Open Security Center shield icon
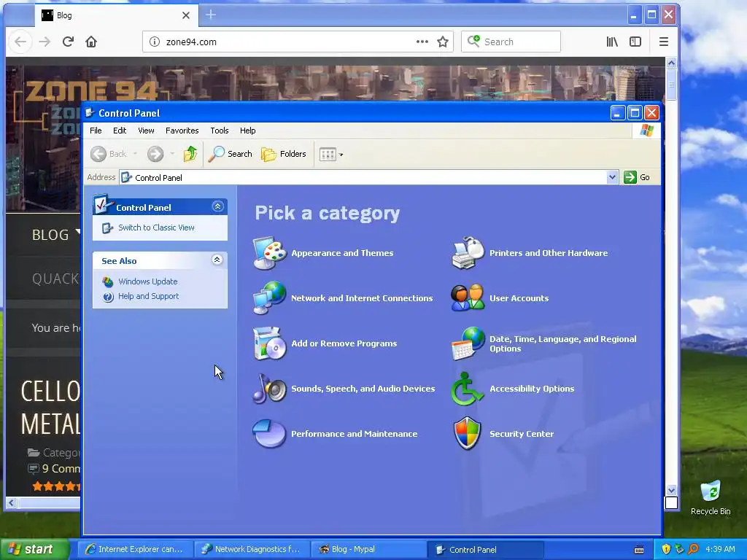Image resolution: width=747 pixels, height=560 pixels. point(468,434)
